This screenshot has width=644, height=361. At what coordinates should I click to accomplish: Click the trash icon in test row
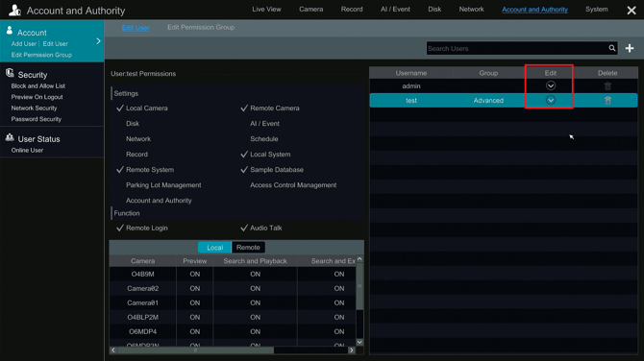tap(607, 100)
